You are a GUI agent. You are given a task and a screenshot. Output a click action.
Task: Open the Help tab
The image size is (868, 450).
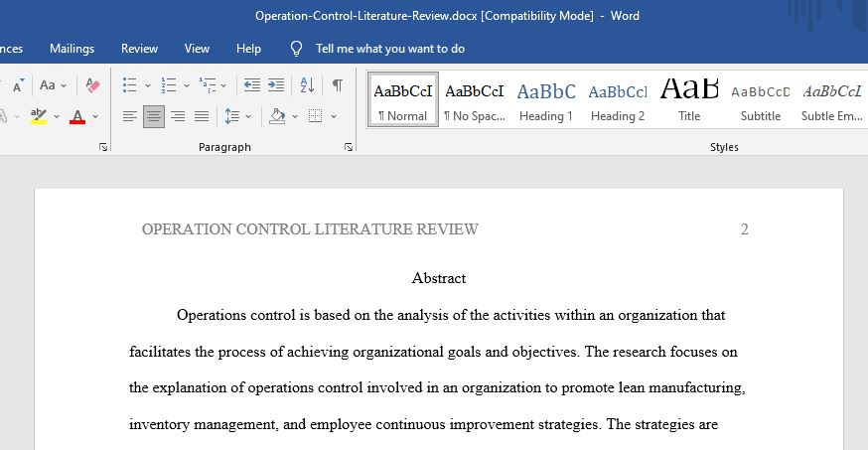(248, 49)
